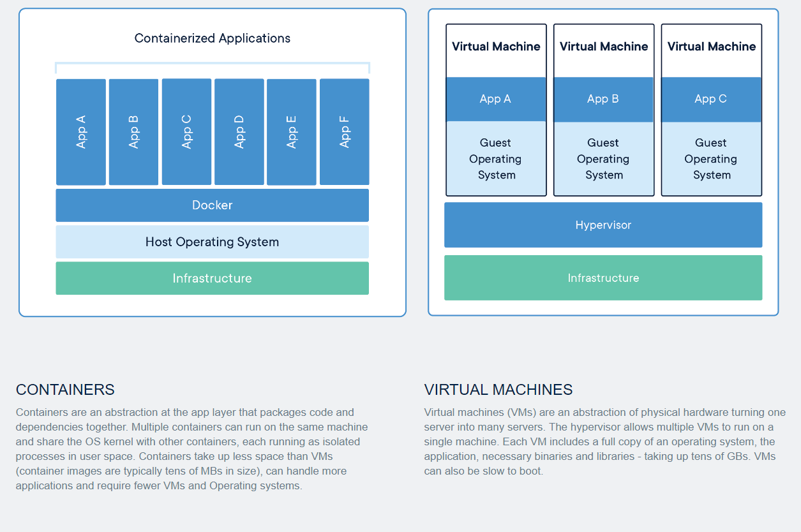Click the App D container block
This screenshot has width=801, height=532.
(239, 132)
